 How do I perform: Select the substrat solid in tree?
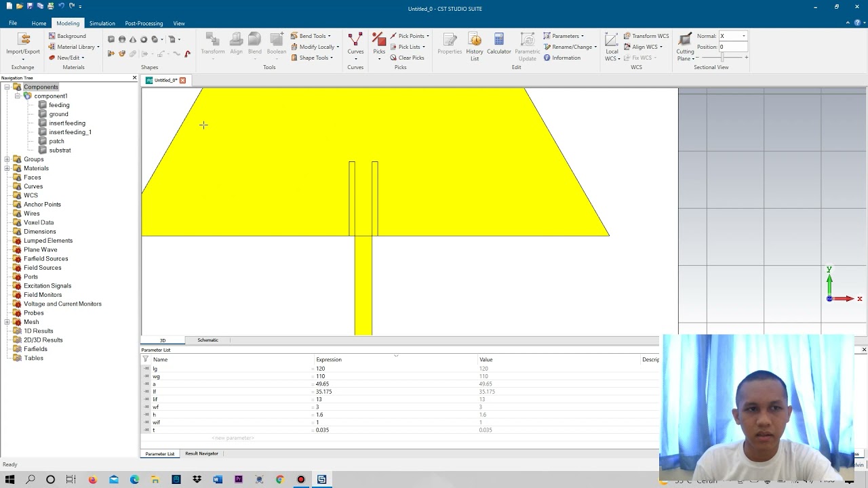pos(60,150)
